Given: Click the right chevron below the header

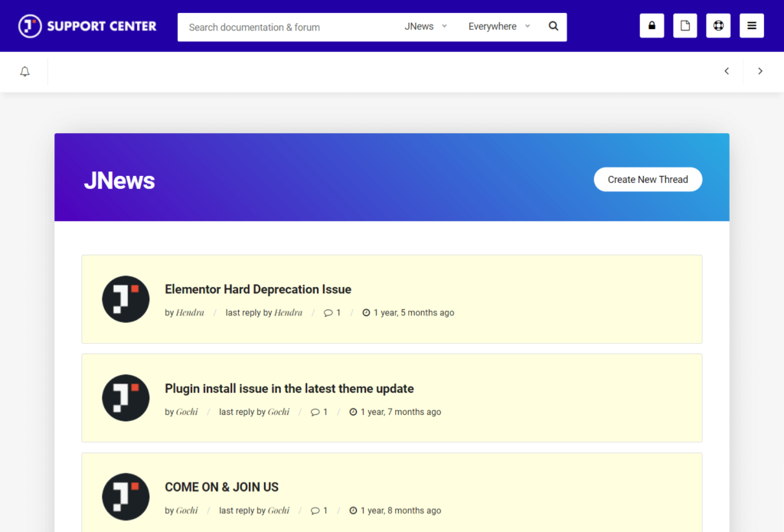Looking at the screenshot, I should tap(760, 70).
